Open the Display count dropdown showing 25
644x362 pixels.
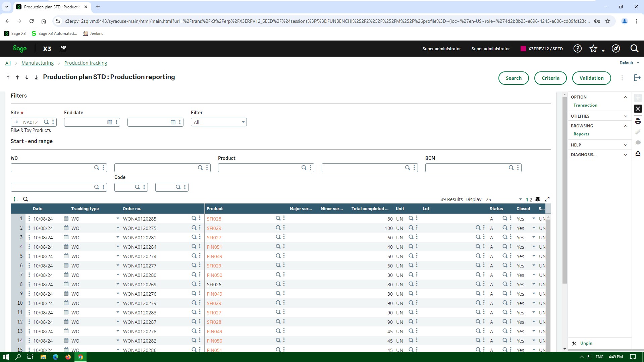tap(521, 199)
